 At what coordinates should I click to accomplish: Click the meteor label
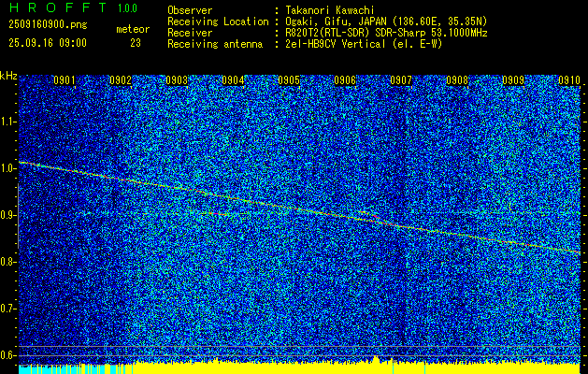133,29
